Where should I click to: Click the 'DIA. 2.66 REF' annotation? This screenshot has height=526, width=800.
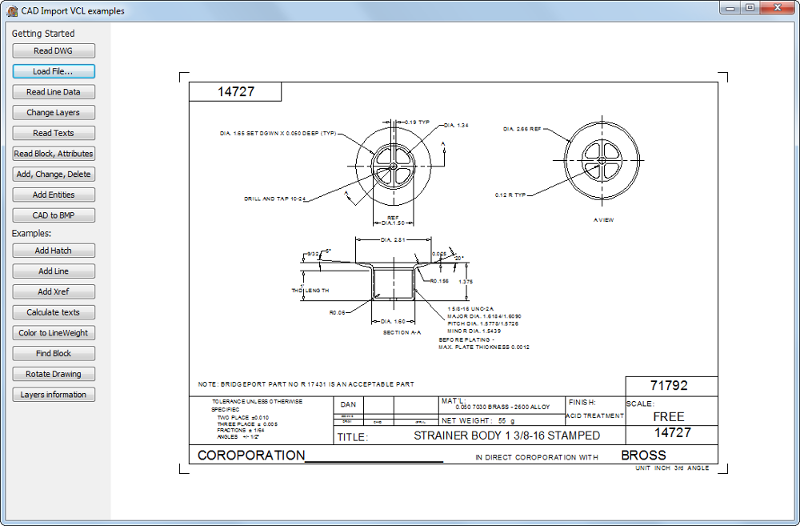click(522, 129)
